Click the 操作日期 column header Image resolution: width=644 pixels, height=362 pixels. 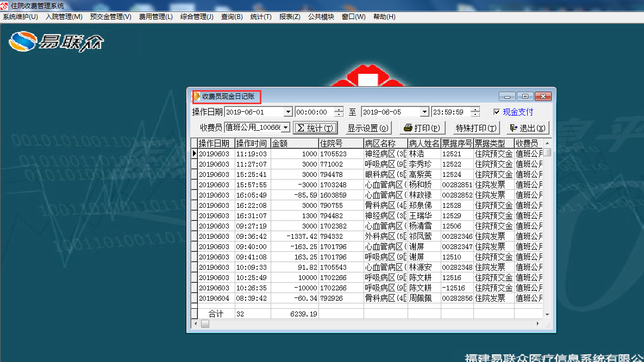click(x=216, y=143)
